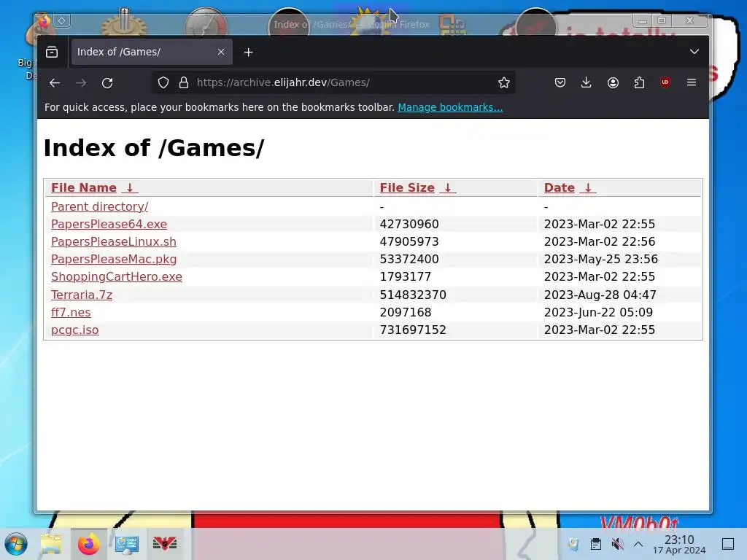Click the URL address bar field

[333, 82]
